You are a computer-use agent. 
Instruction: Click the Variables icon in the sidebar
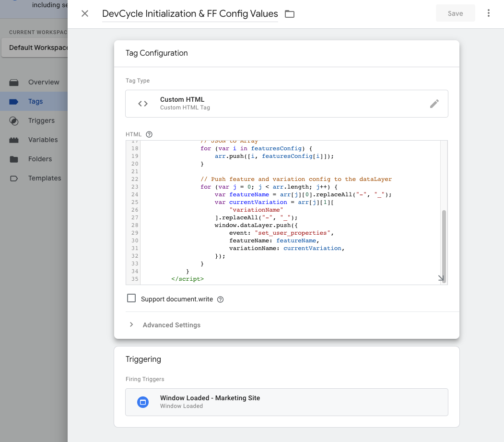[14, 140]
